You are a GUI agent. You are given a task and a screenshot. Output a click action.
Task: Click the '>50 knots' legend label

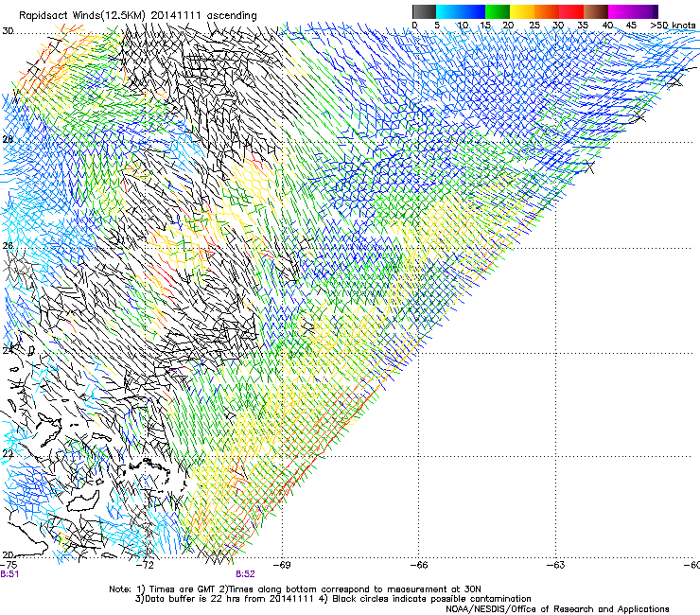coord(674,25)
